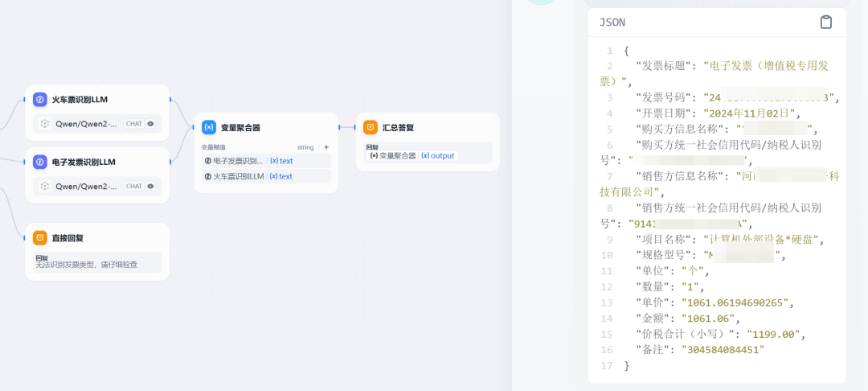
Task: Click the 规格型号 key on JSON line 10
Action: [665, 255]
